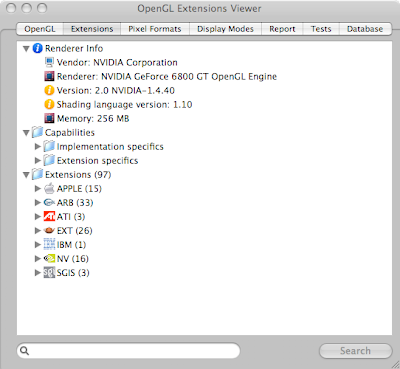Screen dimensions: 400x369
Task: Click the orange icon beside Shading language version
Action: (49, 104)
